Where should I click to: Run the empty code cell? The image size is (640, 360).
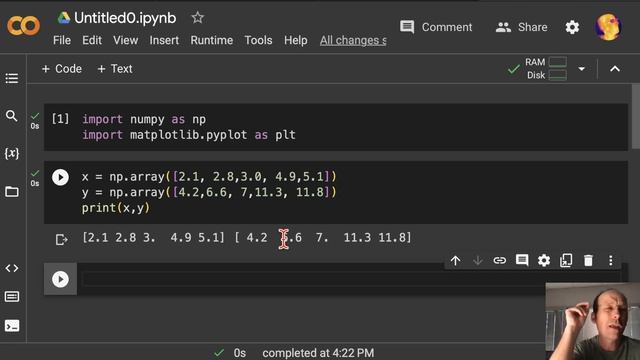[60, 279]
